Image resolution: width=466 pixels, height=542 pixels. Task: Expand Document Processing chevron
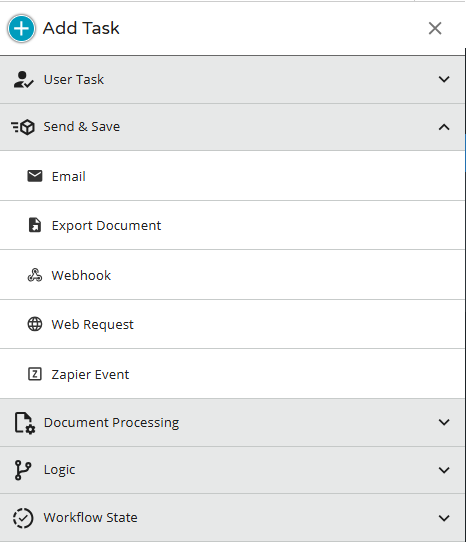[x=444, y=422]
